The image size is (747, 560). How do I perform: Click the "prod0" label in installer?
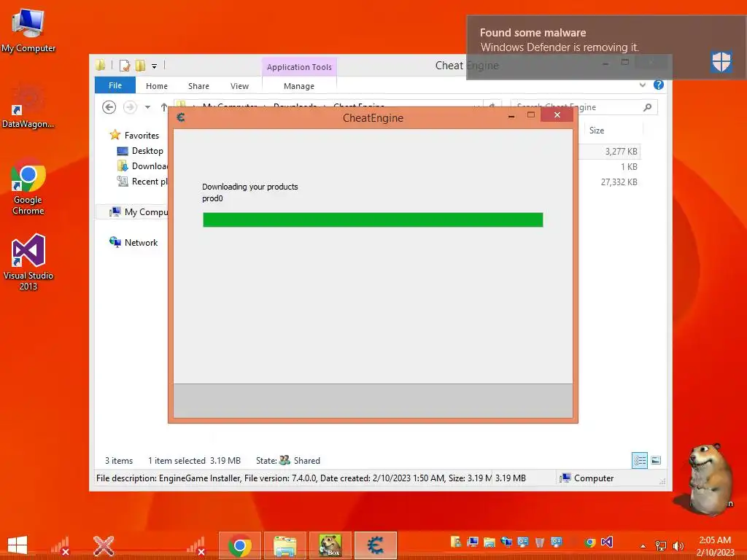(x=212, y=198)
